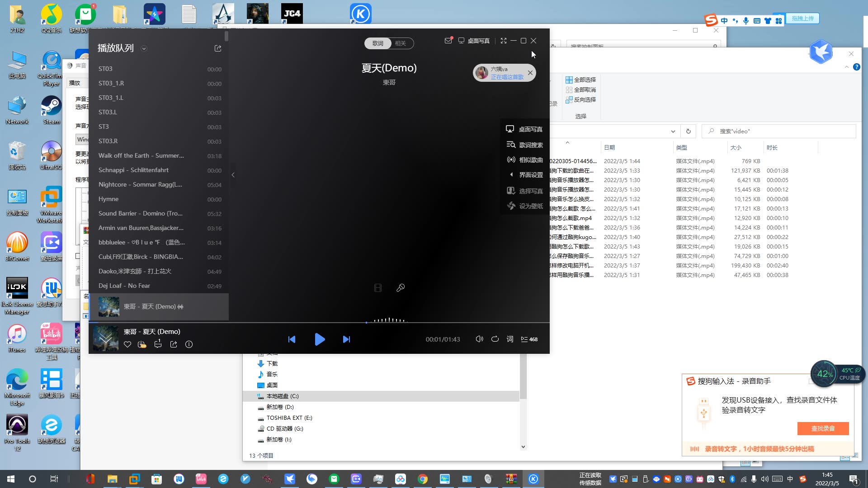Open Explorer help with the question mark icon
The image size is (868, 488).
coord(856,67)
